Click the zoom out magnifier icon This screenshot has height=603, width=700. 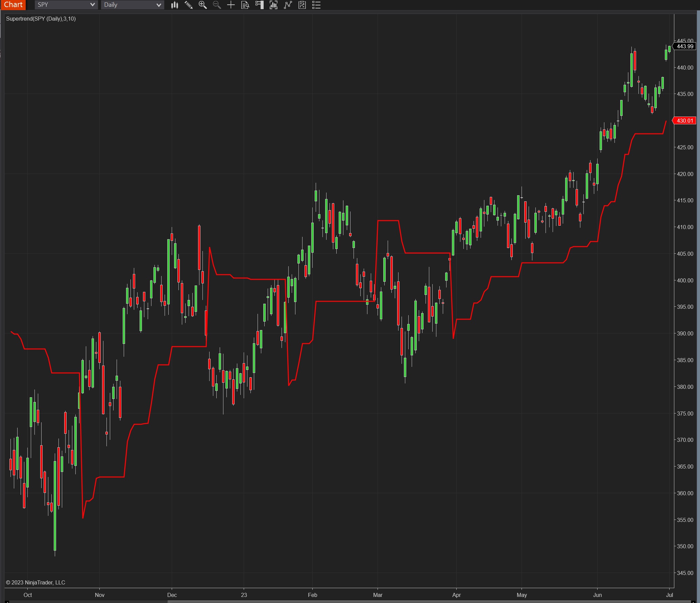point(217,5)
